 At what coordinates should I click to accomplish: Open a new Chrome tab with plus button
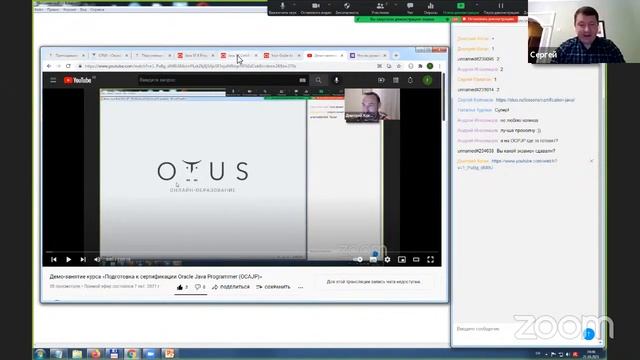396,55
